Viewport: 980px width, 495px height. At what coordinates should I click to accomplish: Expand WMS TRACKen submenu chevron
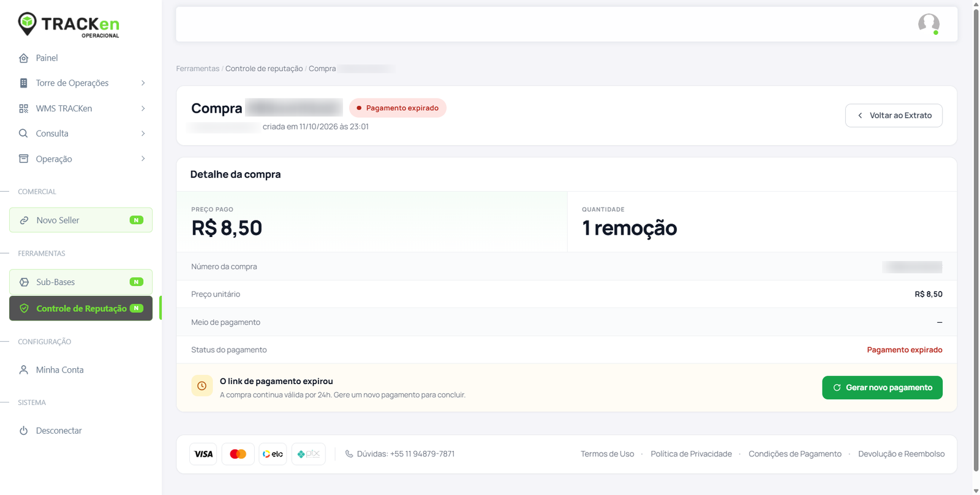click(x=143, y=108)
